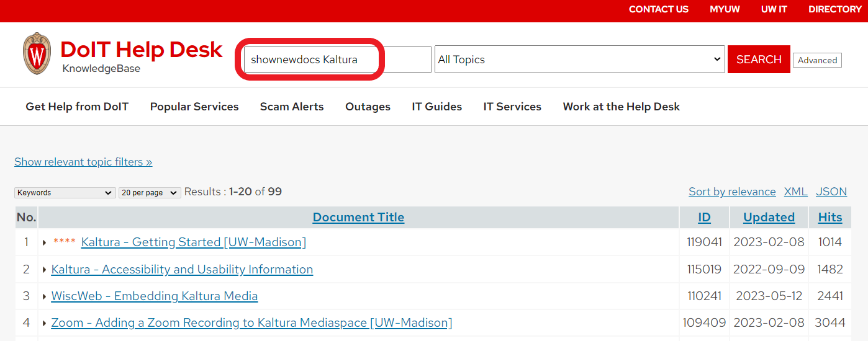Click updated date 2022-09-09
Screen dimensions: 868x341
tap(769, 270)
